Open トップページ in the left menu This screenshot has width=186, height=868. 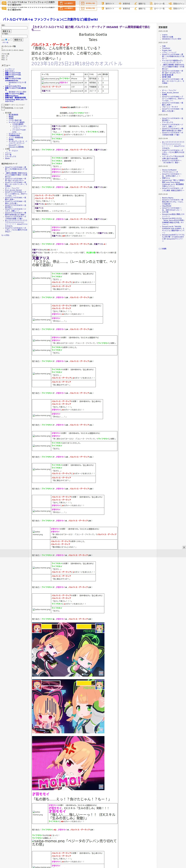tap(10, 69)
